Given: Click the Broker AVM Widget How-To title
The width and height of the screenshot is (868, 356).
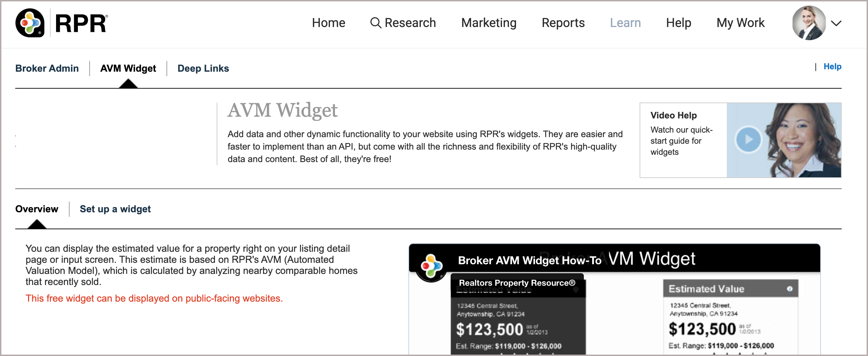Looking at the screenshot, I should 530,260.
